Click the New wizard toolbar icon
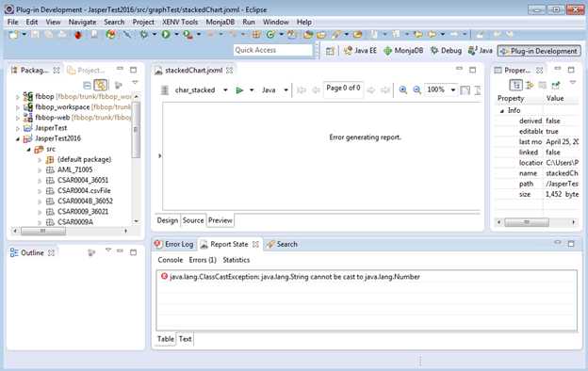Image resolution: width=588 pixels, height=371 pixels. point(14,35)
